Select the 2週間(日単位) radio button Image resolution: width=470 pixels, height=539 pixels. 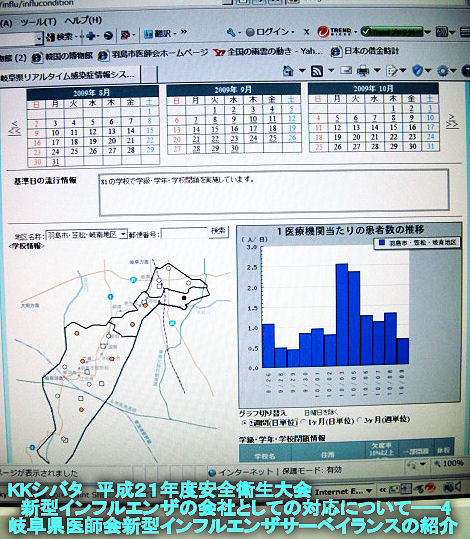pos(243,423)
